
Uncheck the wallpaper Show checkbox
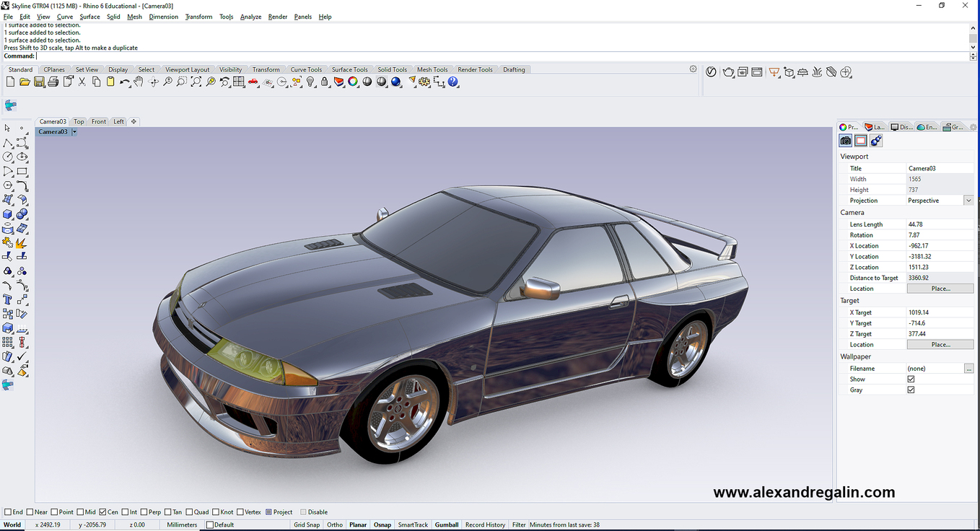(911, 379)
